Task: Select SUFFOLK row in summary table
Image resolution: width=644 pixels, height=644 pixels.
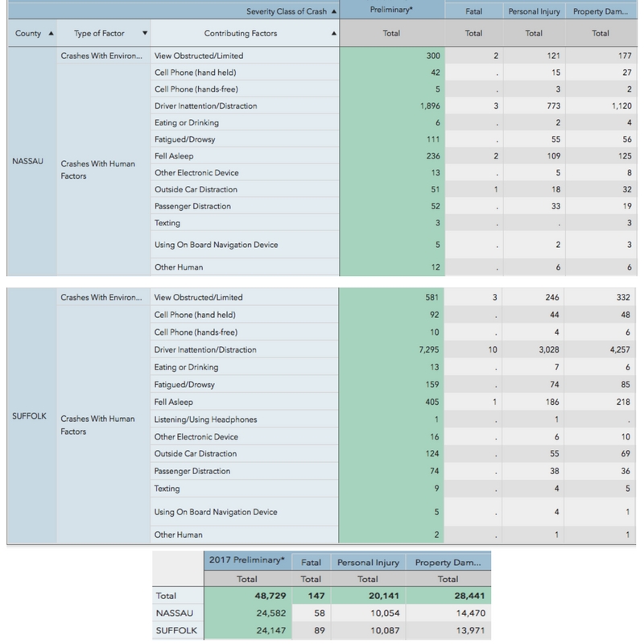Action: 321,630
